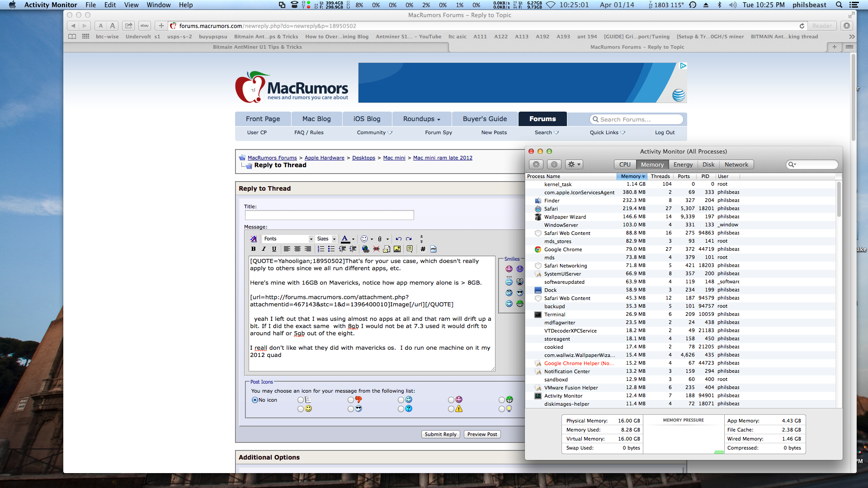Click the Submit Reply button
The image size is (868, 488).
[441, 434]
